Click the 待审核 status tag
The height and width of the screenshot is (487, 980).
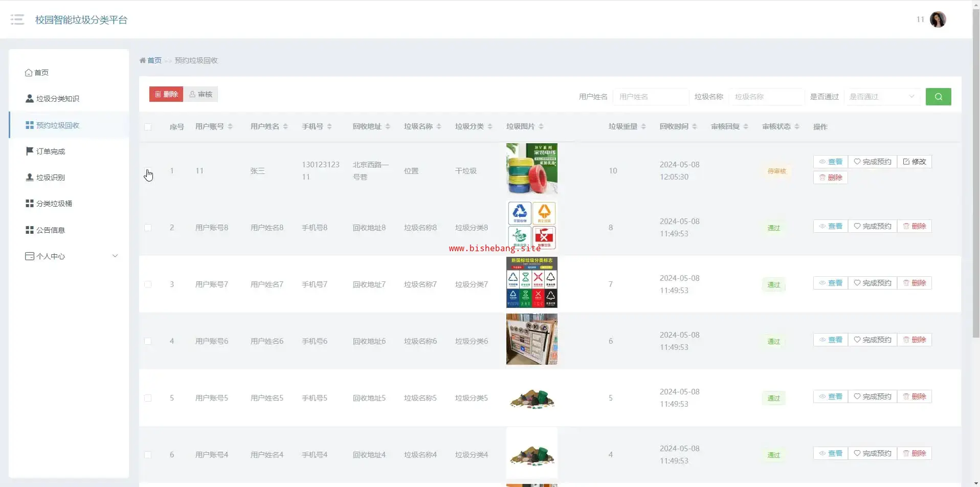coord(776,171)
